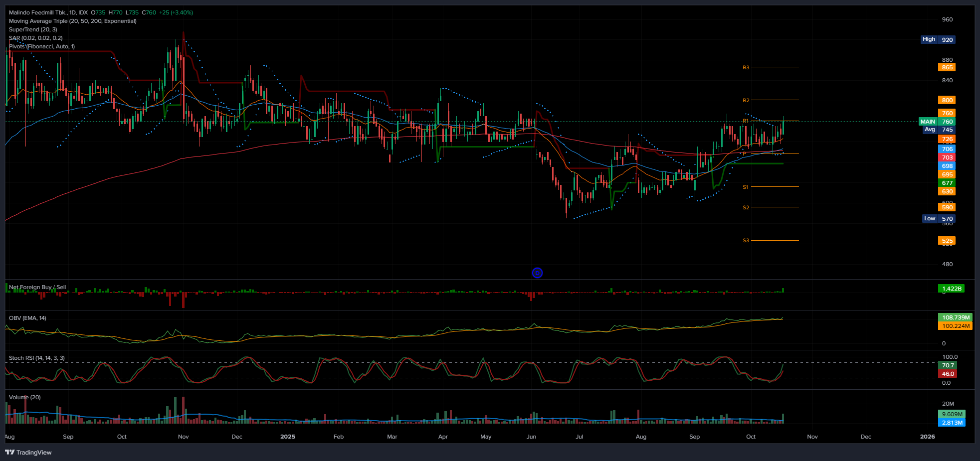Click the TradingView logo
Viewport: 980px width, 461px height.
(x=28, y=453)
